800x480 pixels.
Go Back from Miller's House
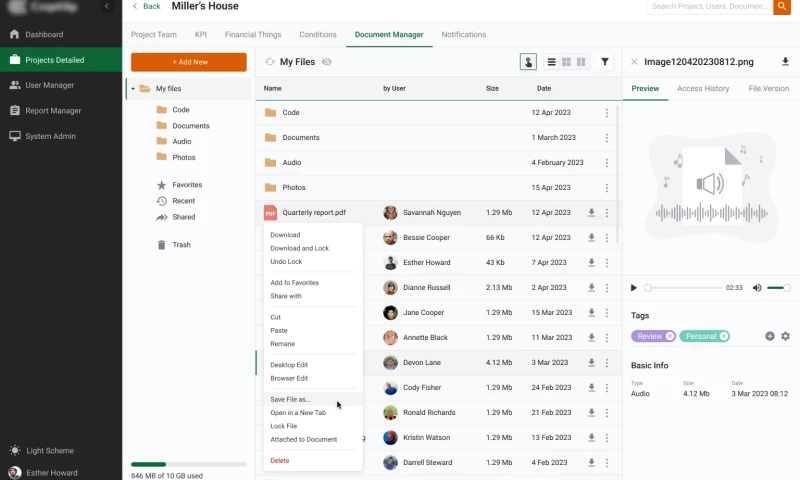[x=146, y=6]
